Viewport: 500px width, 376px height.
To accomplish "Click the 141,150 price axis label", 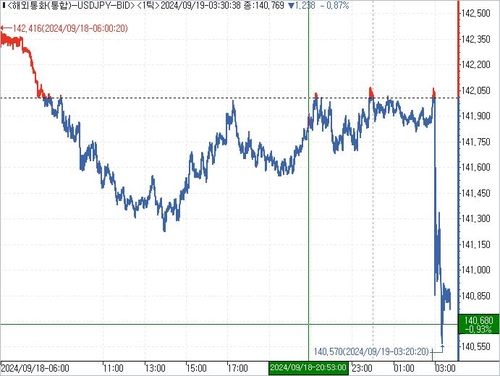I will [476, 244].
